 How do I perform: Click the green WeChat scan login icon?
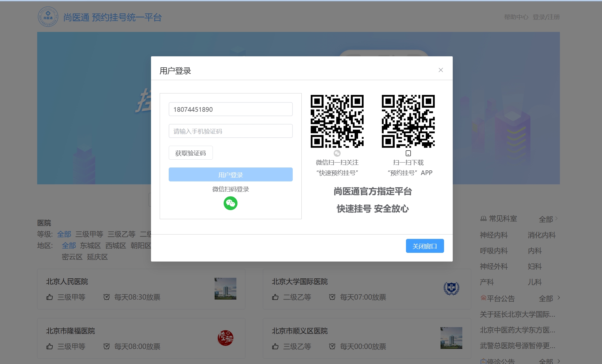[x=230, y=203]
